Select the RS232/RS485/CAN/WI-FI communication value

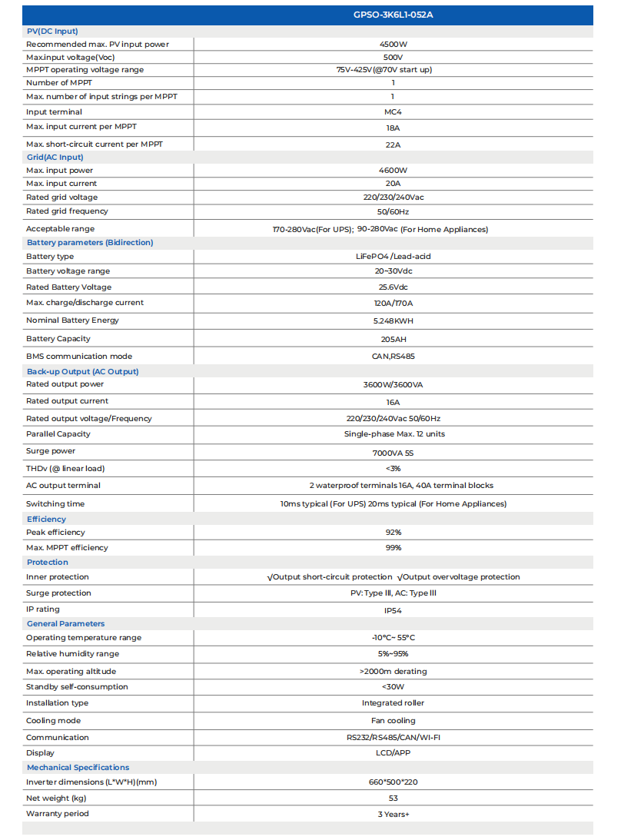click(x=393, y=738)
